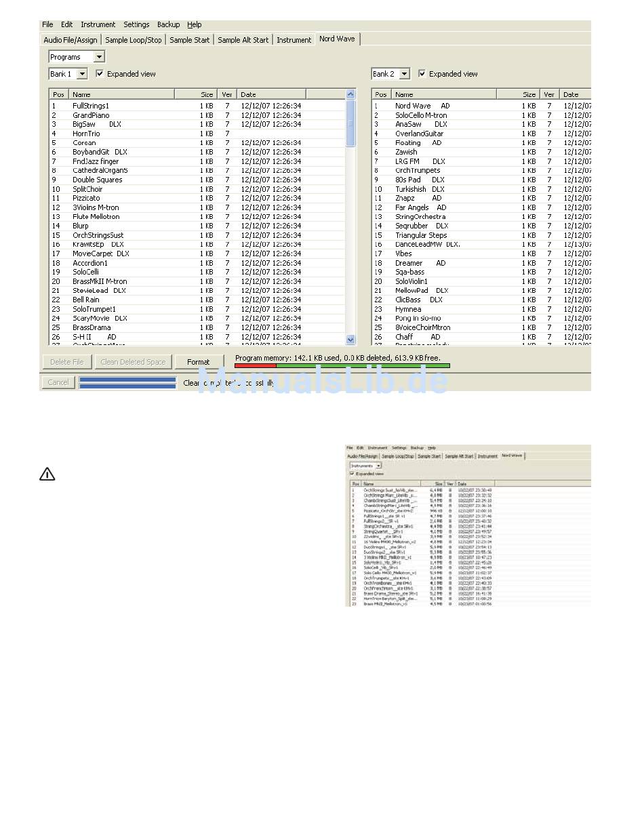Sort Bank 1 list by Size column header

tap(196, 94)
